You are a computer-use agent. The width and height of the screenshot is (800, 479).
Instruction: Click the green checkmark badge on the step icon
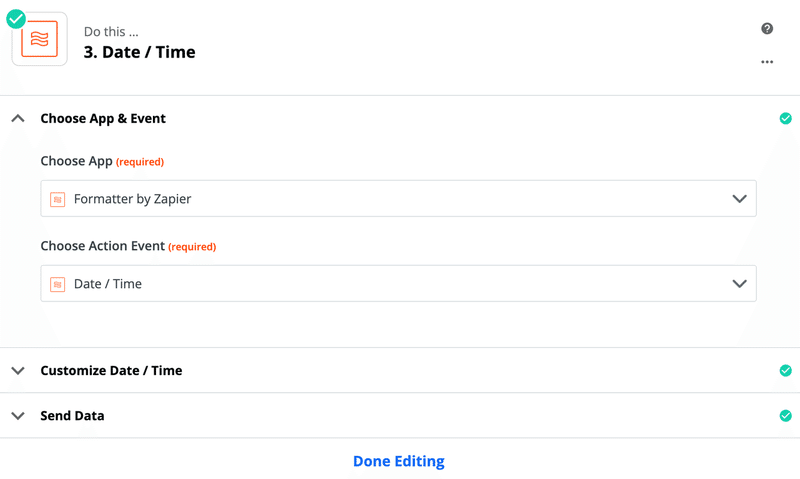pos(16,18)
